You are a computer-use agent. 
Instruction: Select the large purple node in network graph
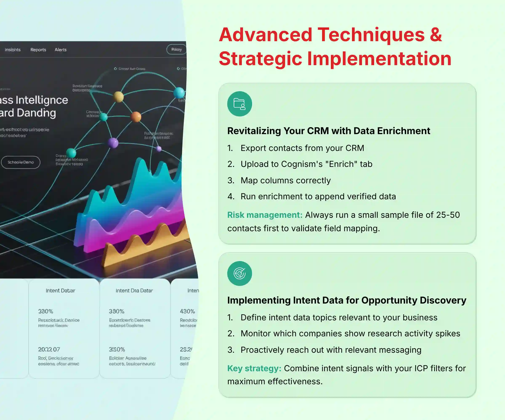tap(113, 143)
